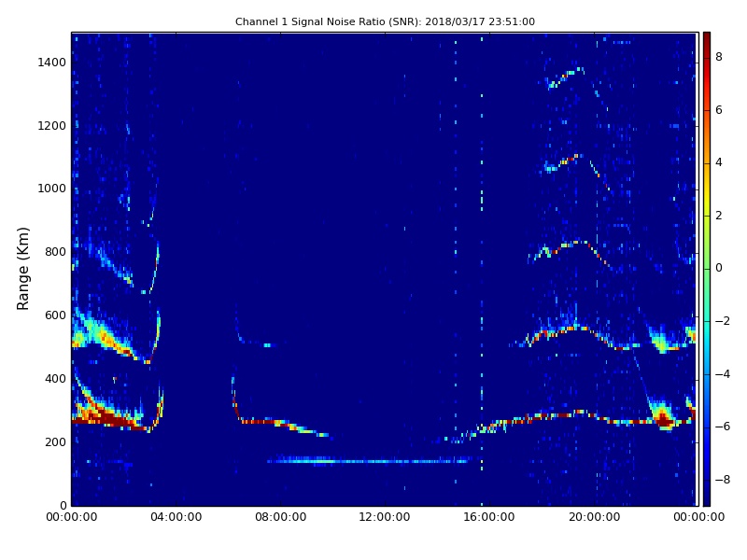Image resolution: width=747 pixels, height=560 pixels.
Task: Click the colorbar label 8
Action: tap(719, 57)
